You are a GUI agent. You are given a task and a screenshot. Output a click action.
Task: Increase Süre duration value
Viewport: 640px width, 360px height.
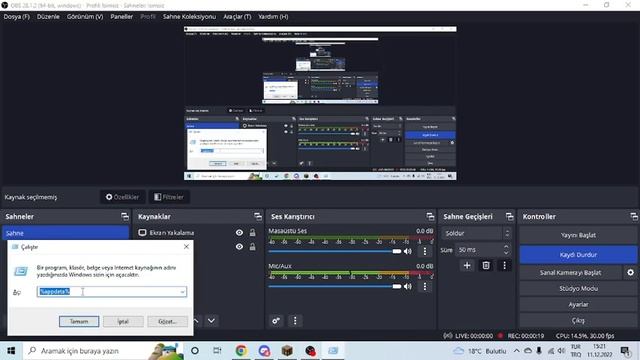(x=506, y=247)
